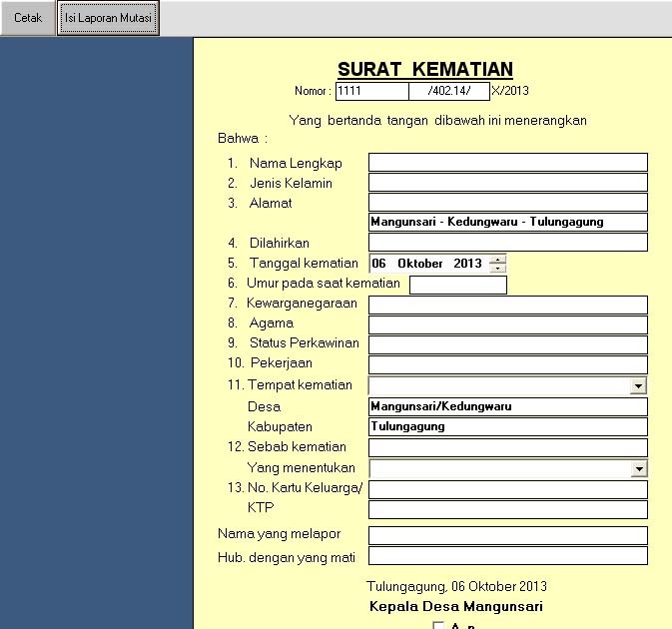Click the first Alamat input field
672x629 pixels.
coord(508,203)
